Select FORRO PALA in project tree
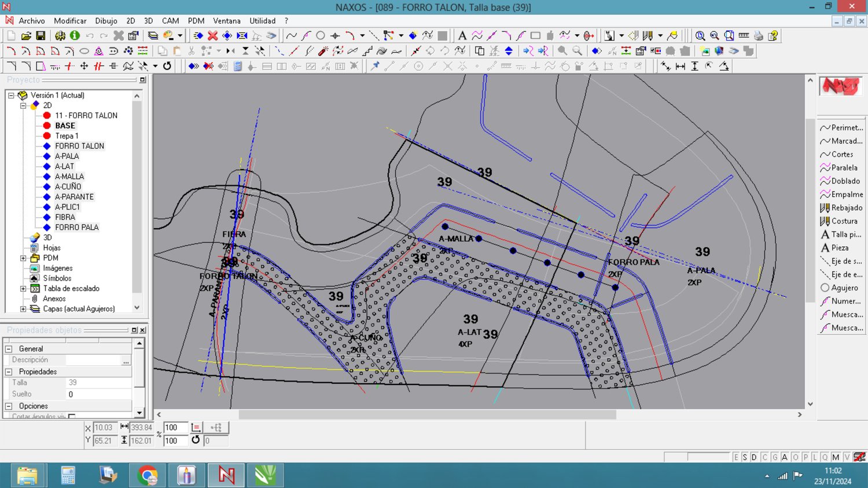 click(x=76, y=228)
